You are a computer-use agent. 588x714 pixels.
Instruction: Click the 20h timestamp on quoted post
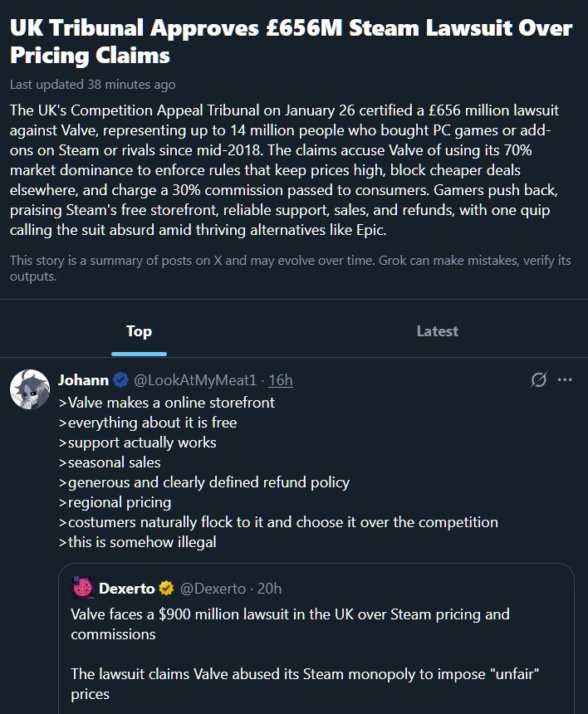(x=269, y=589)
